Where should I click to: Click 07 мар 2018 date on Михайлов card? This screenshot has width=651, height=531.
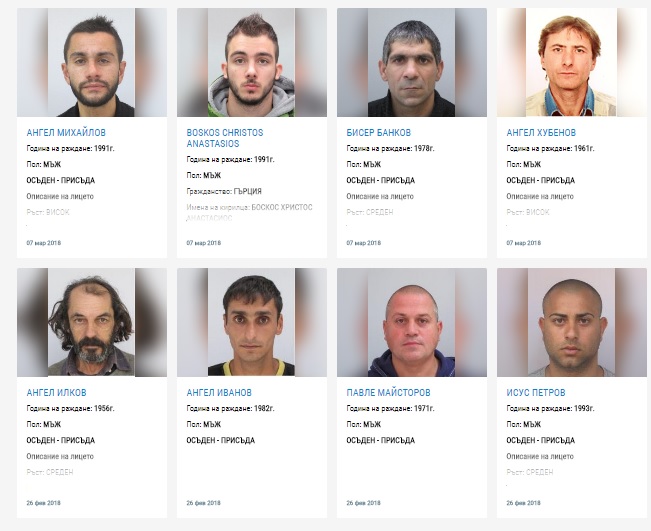tap(44, 243)
